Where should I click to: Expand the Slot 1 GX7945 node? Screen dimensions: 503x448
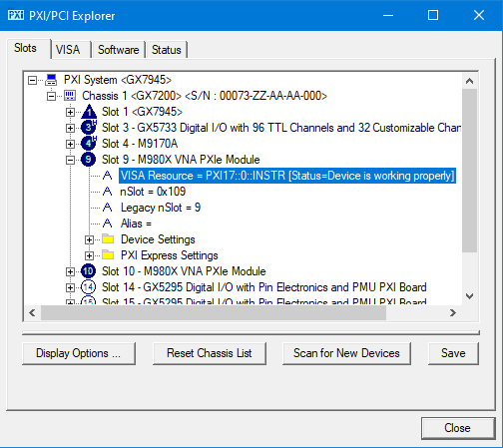pyautogui.click(x=70, y=112)
